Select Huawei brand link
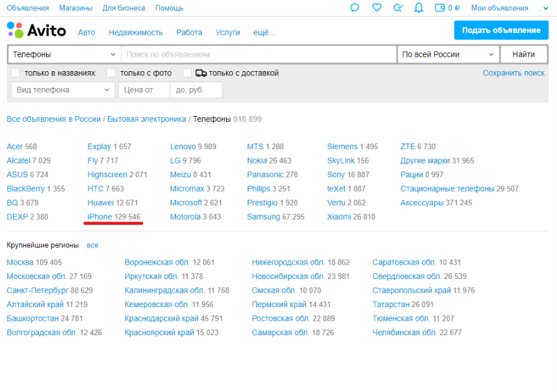Screen dimensions: 557x392 [101, 203]
